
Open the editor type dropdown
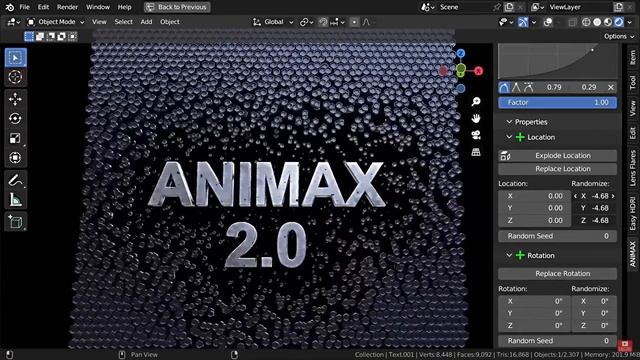pos(13,22)
